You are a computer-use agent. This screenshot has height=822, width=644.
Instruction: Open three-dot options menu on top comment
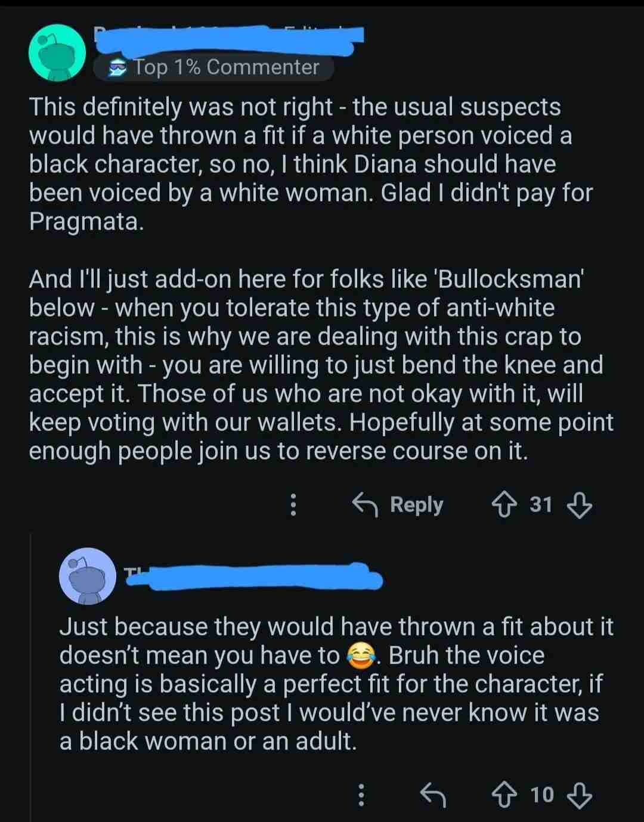coord(293,505)
